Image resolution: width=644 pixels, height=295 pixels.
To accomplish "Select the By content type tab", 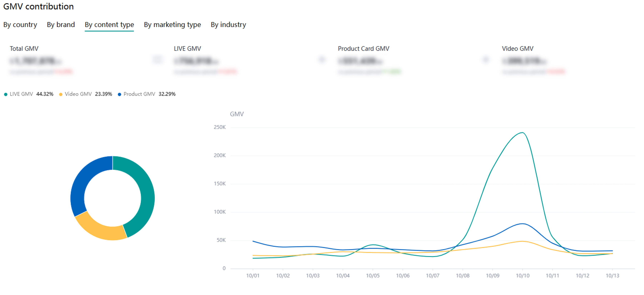I will tap(109, 25).
